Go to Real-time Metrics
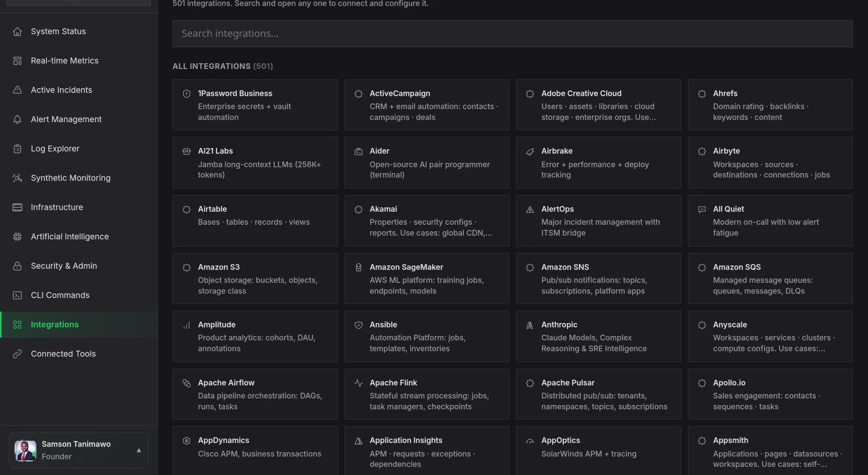Screen dimensions: 868x475 point(79,61)
